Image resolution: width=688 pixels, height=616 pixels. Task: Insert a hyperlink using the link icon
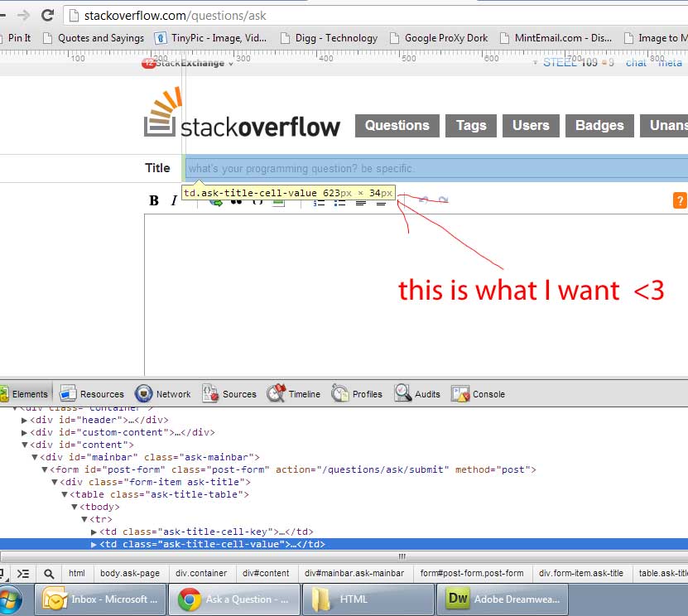217,202
